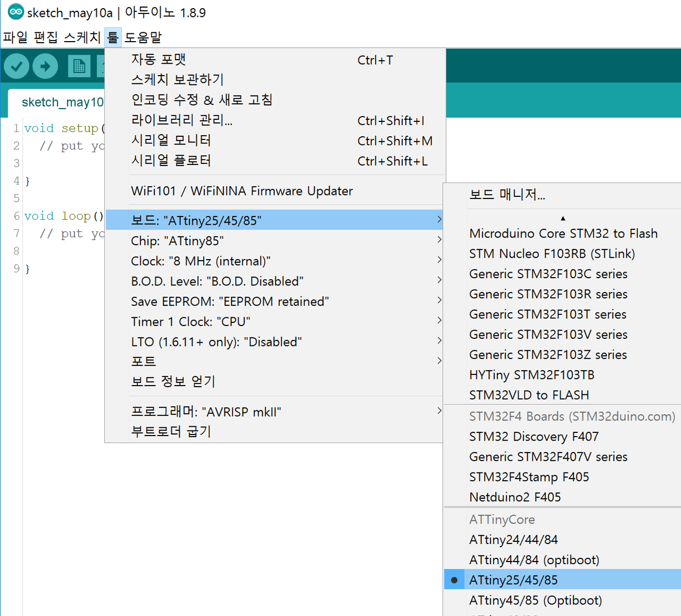681x616 pixels.
Task: Select Generic STM32F103Z series board
Action: pos(562,355)
